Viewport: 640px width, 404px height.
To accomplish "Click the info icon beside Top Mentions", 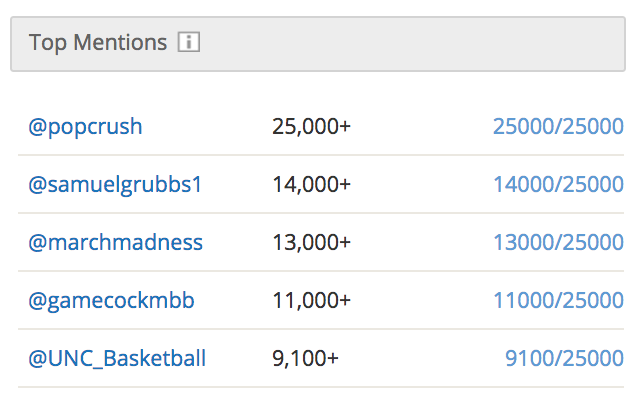I will coord(189,42).
